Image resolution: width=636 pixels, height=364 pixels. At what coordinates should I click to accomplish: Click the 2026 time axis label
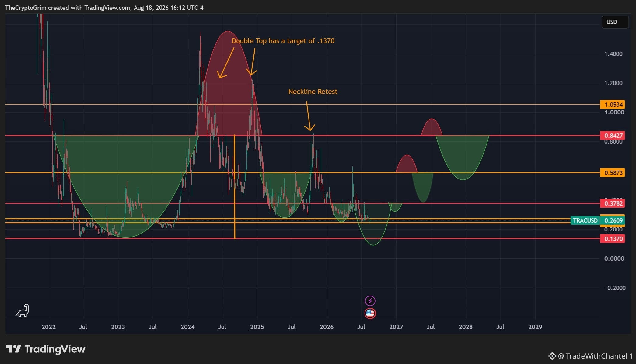click(x=327, y=327)
